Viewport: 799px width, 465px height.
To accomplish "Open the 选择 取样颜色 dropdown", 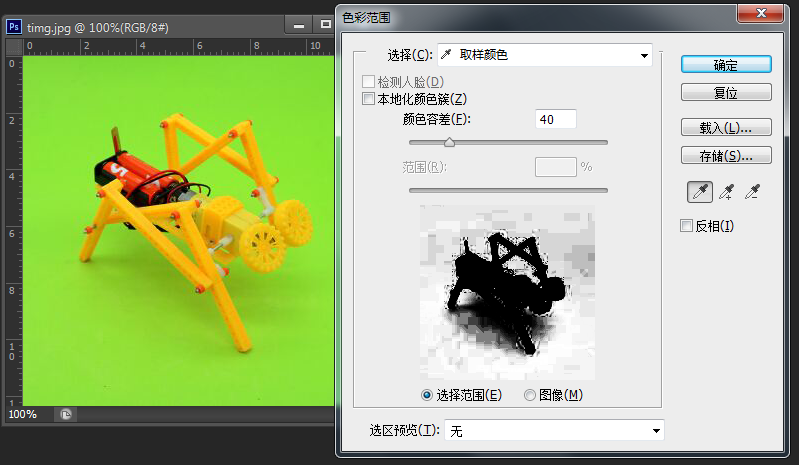I will coord(545,55).
